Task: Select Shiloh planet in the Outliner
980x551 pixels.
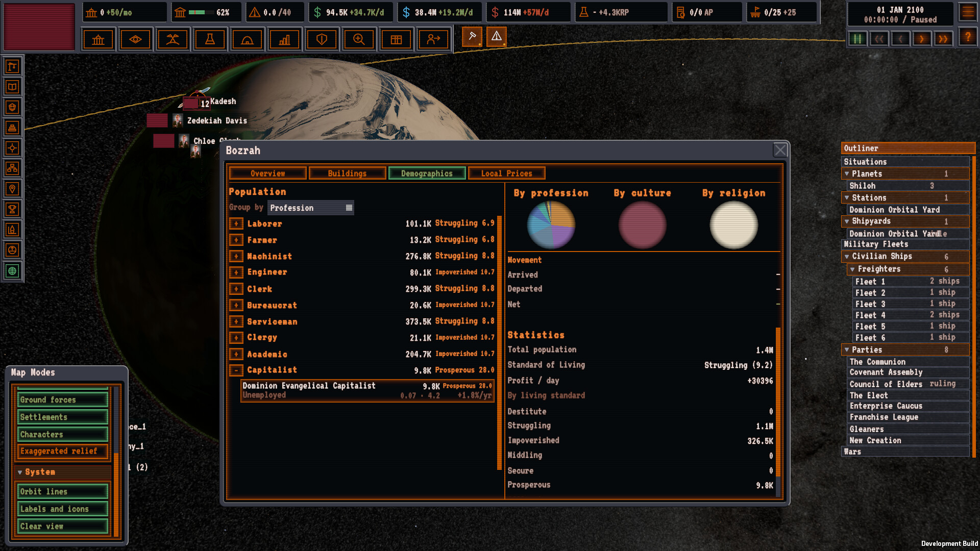Action: (x=907, y=186)
